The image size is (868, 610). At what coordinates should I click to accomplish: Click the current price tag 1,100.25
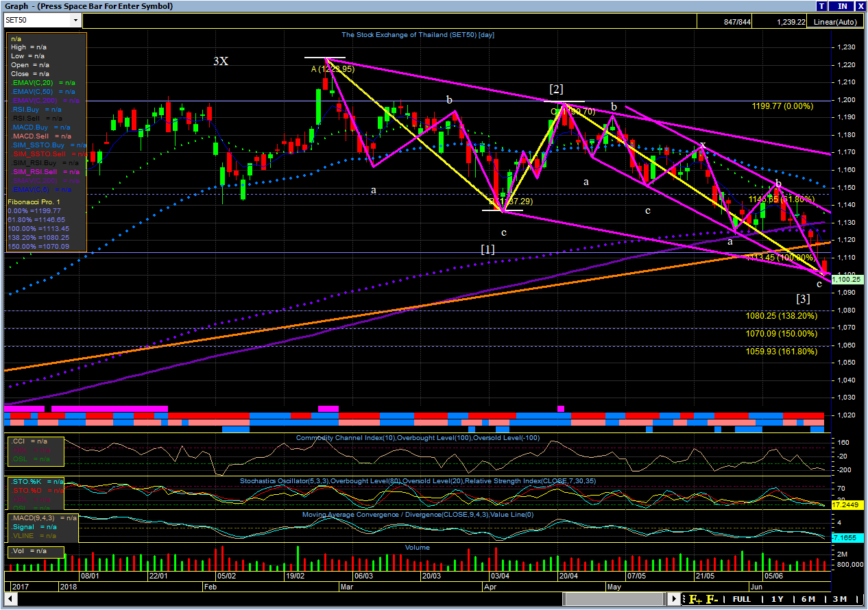847,280
